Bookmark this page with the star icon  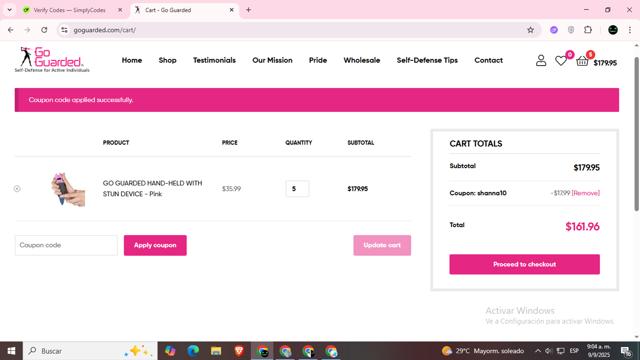coord(530,30)
